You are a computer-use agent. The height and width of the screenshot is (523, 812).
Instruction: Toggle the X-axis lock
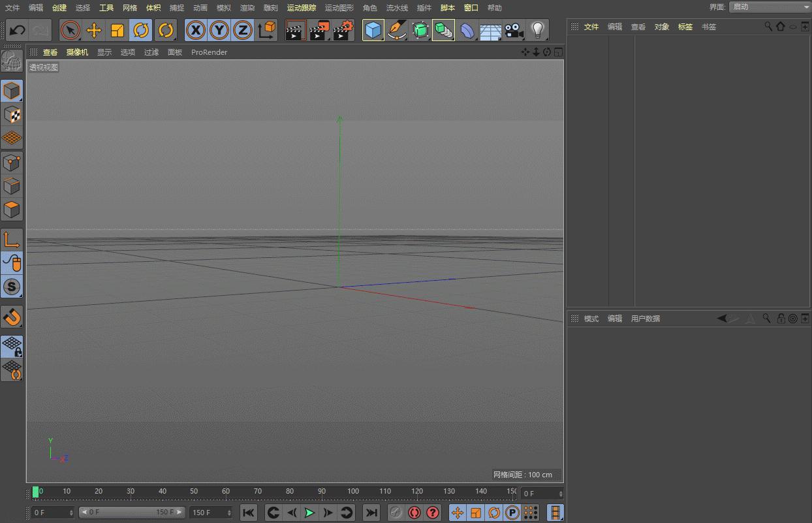pyautogui.click(x=195, y=30)
